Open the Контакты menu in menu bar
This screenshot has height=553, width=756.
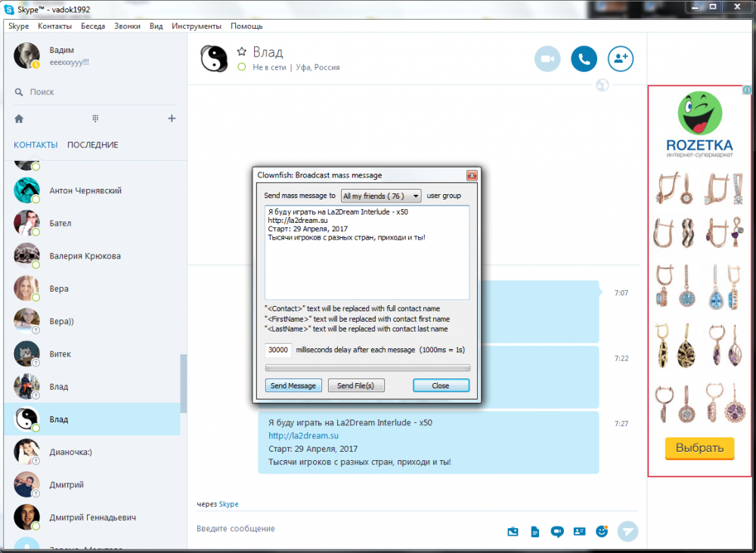[54, 26]
